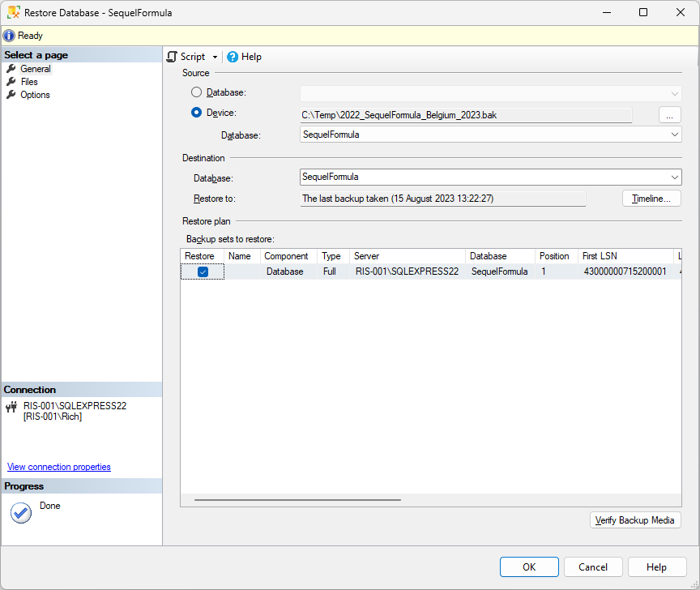Viewport: 700px width, 590px height.
Task: Expand the destination Database dropdown arrow
Action: [x=675, y=177]
